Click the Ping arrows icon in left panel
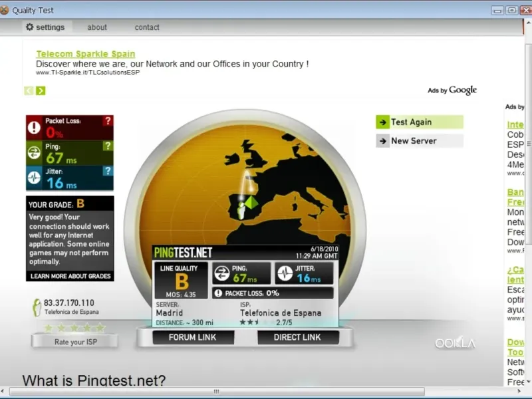Screen dimensions: 532x399 [x=34, y=153]
